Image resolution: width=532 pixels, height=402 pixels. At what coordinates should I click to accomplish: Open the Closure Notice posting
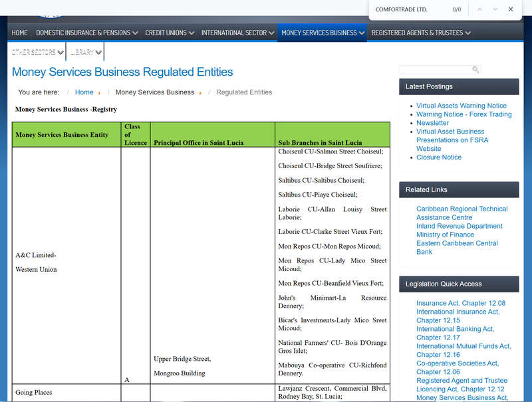[x=439, y=157]
